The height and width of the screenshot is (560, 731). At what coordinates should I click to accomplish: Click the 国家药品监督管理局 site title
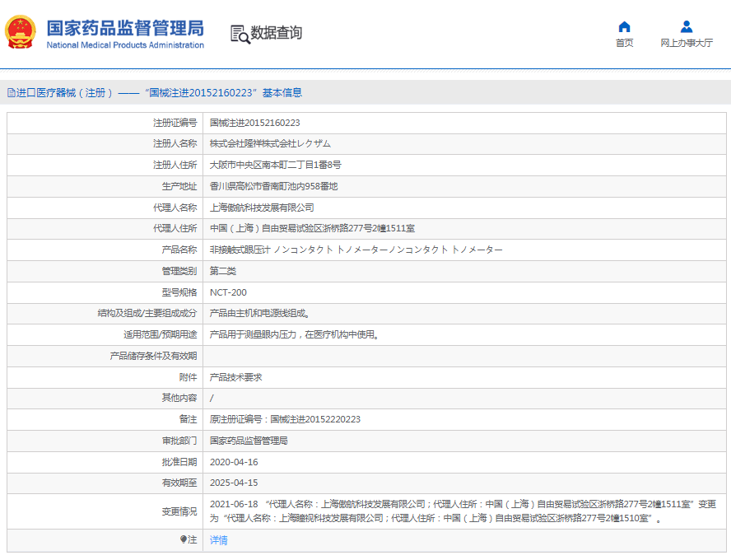pyautogui.click(x=125, y=28)
